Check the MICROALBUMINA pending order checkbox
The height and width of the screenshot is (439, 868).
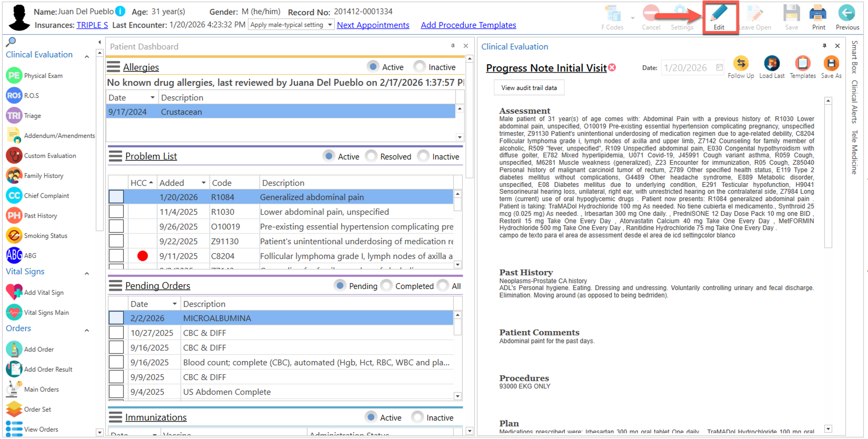click(x=116, y=318)
